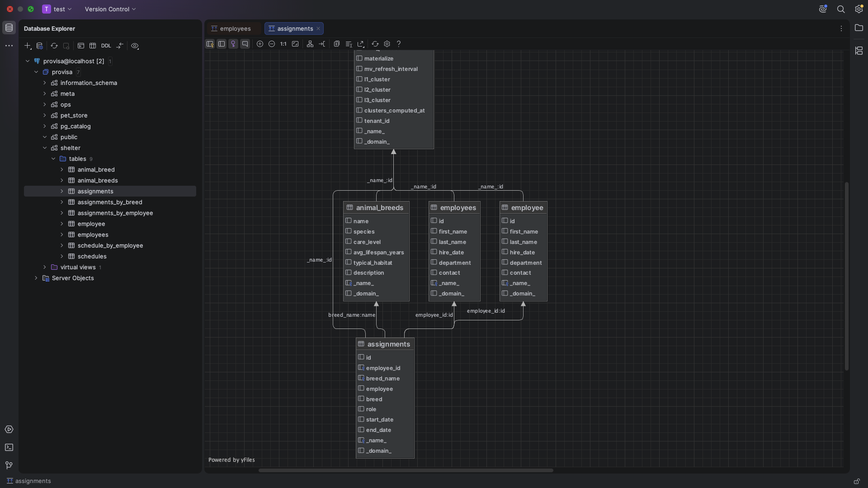
Task: Open the Git tool window
Action: 9,465
